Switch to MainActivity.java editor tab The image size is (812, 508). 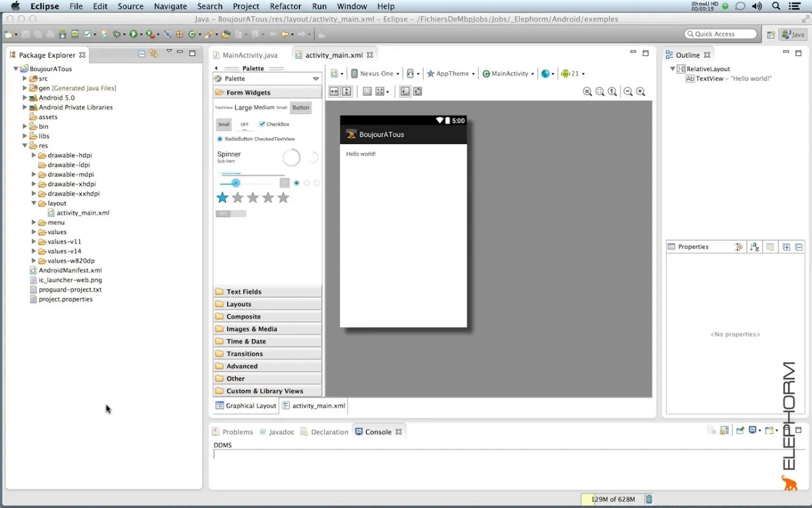point(246,55)
